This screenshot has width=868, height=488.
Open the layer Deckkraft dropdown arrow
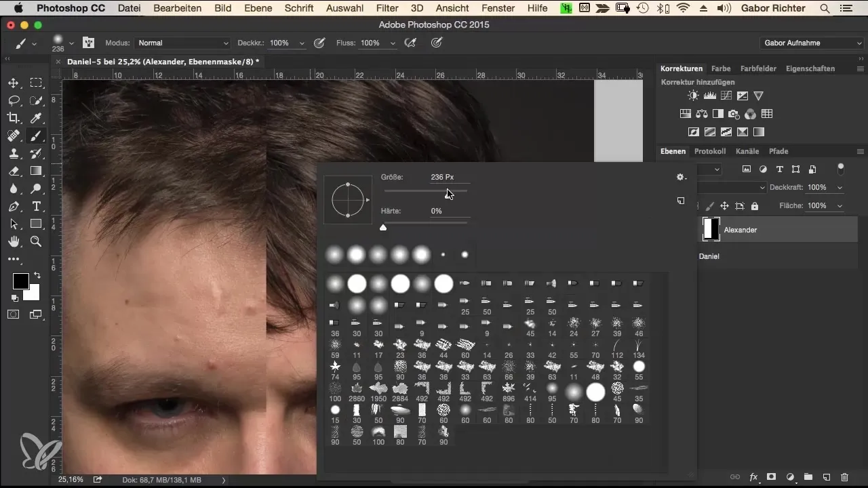point(840,187)
